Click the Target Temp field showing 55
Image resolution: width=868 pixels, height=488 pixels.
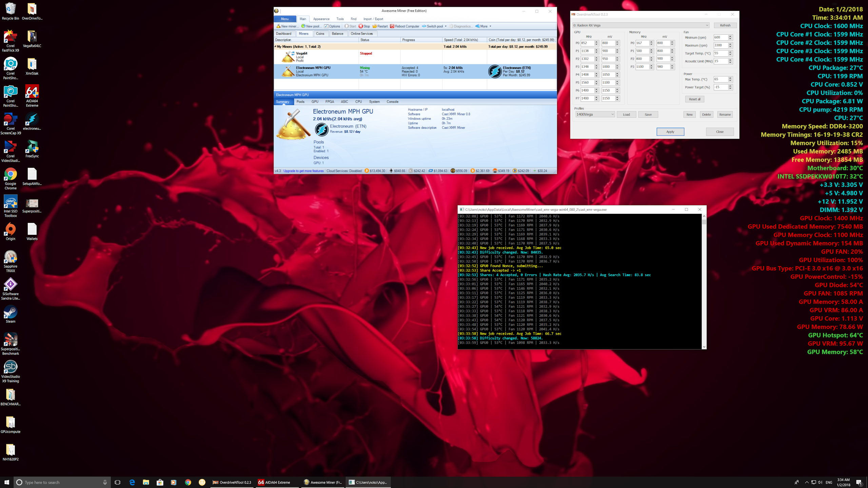point(721,53)
